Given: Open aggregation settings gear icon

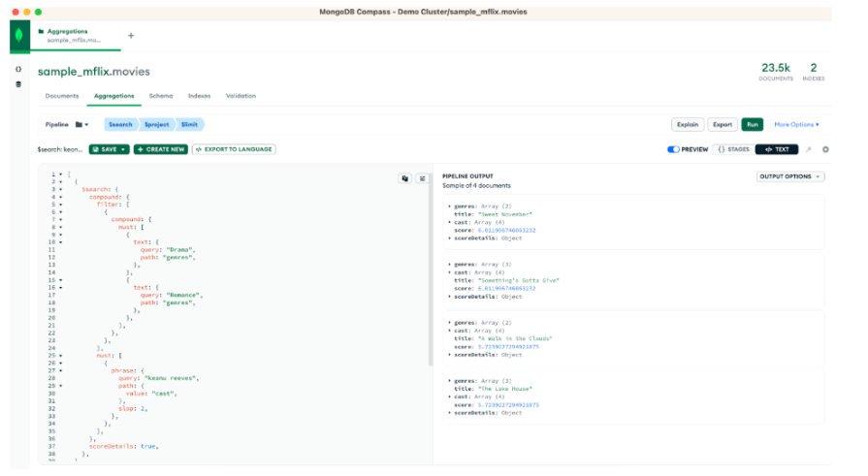Looking at the screenshot, I should tap(825, 149).
